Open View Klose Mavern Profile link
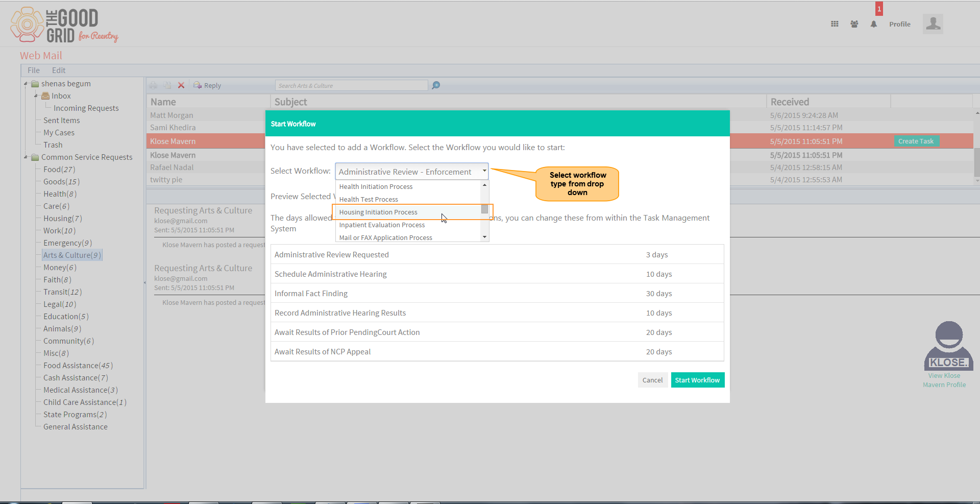980x504 pixels. 944,380
